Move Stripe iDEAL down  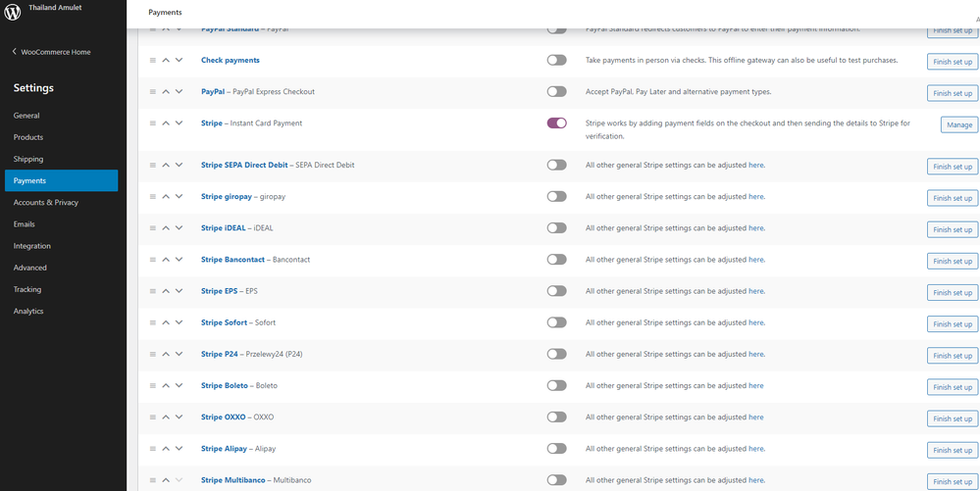click(179, 228)
